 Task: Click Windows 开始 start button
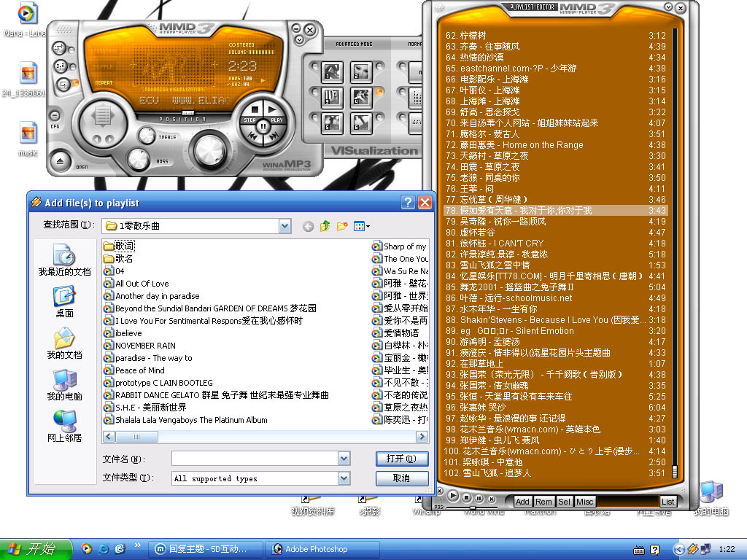35,549
